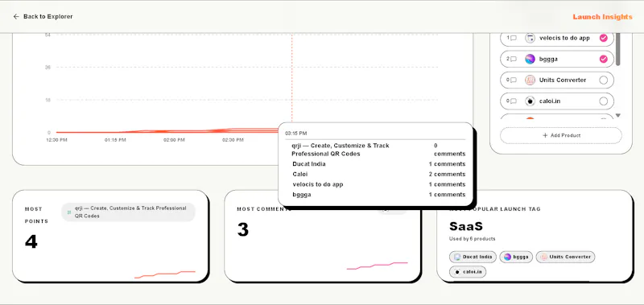The image size is (644, 305).
Task: Check the caloi.in product
Action: tap(603, 101)
